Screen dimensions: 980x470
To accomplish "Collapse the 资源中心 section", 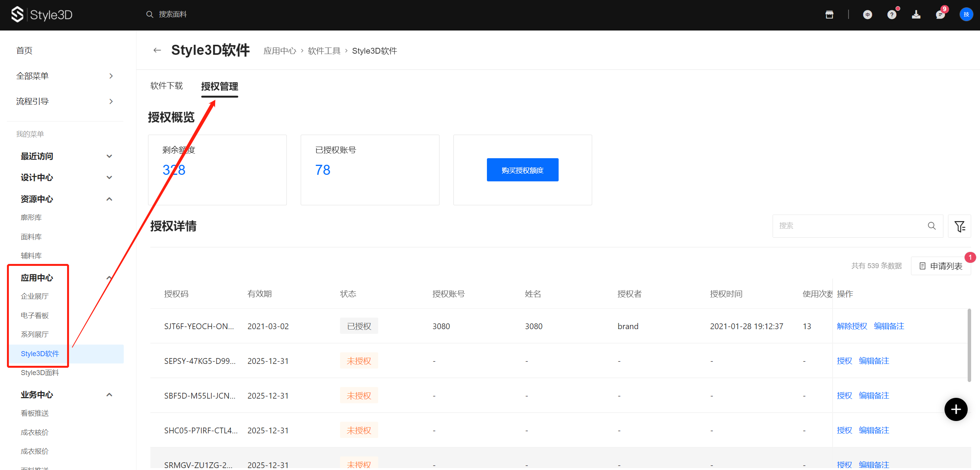I will pyautogui.click(x=109, y=199).
